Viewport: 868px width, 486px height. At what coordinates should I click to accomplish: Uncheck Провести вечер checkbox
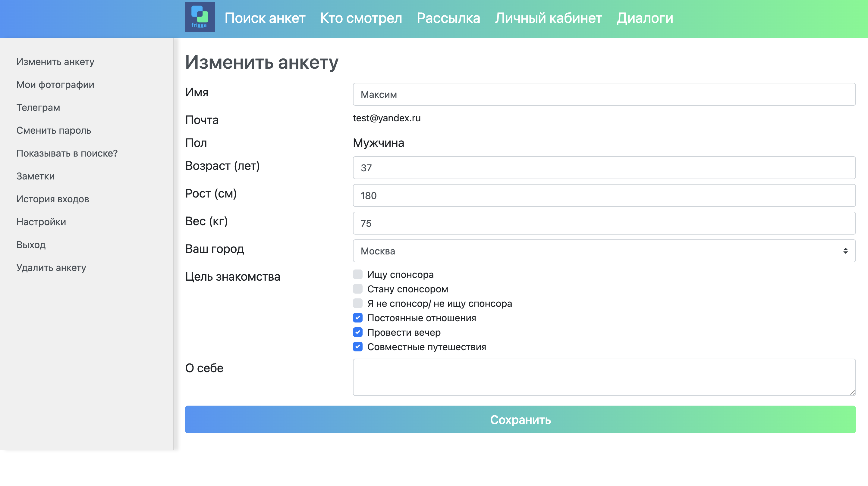pyautogui.click(x=357, y=332)
